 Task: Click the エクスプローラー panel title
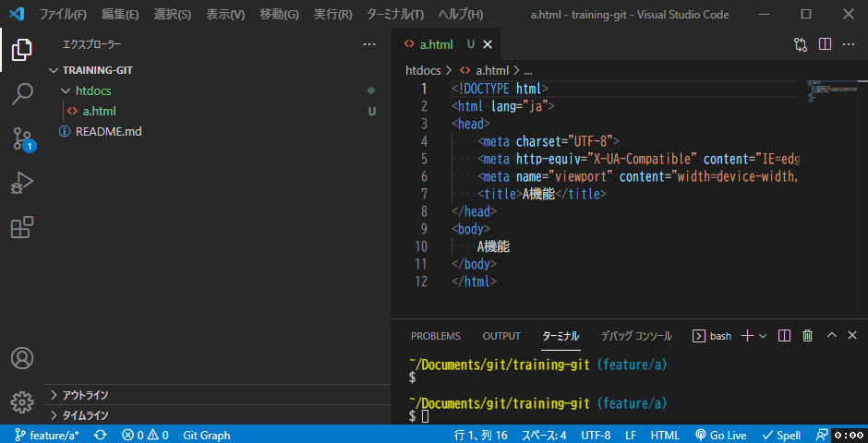coord(92,45)
